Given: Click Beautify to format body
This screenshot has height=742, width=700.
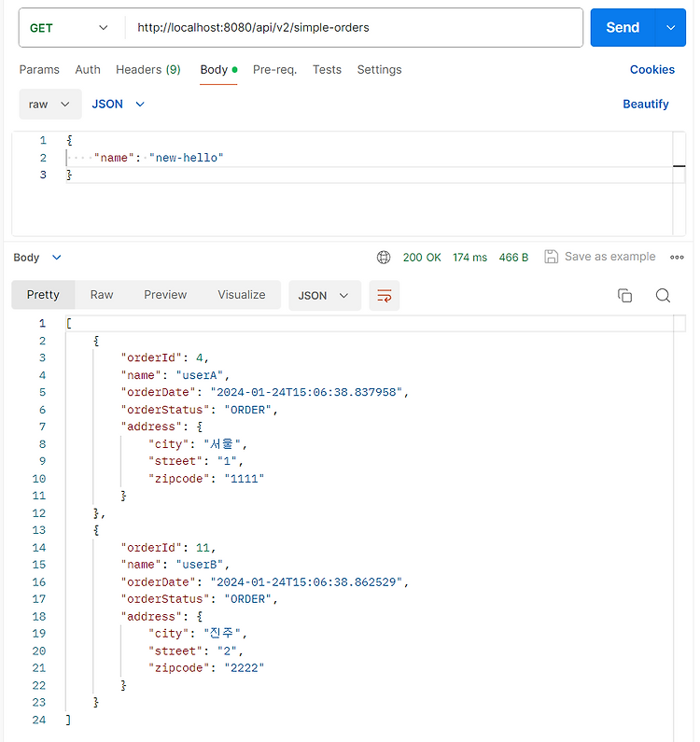Looking at the screenshot, I should point(646,105).
